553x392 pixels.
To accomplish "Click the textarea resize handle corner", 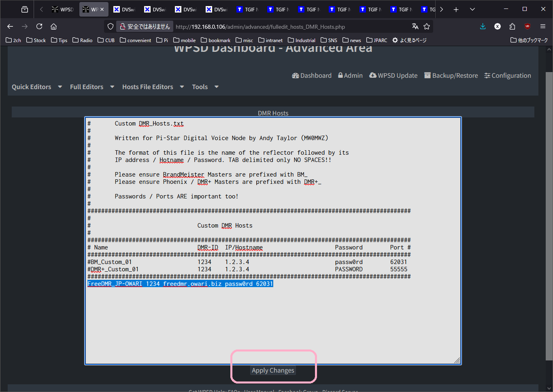I will tap(457, 360).
